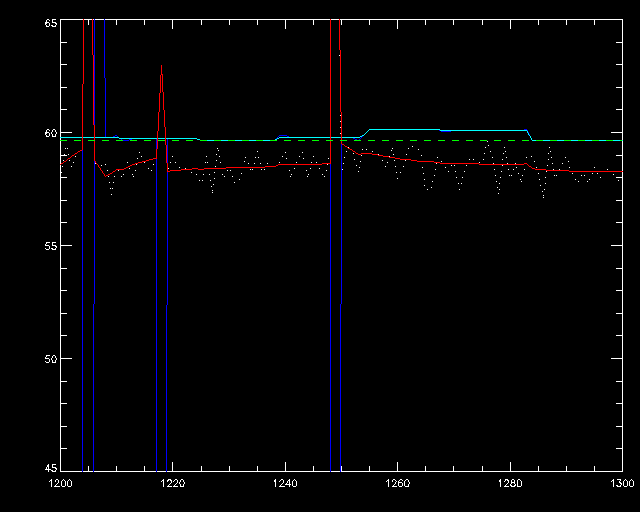The height and width of the screenshot is (512, 640).
Task: Click the y-axis label 45
Action: point(51,467)
